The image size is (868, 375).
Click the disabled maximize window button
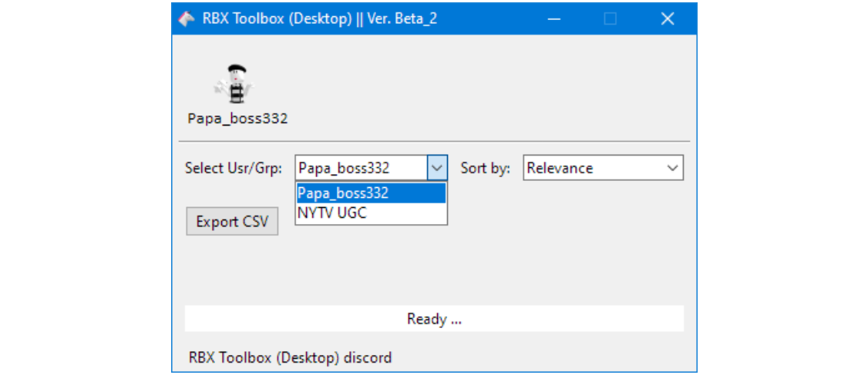pyautogui.click(x=610, y=18)
